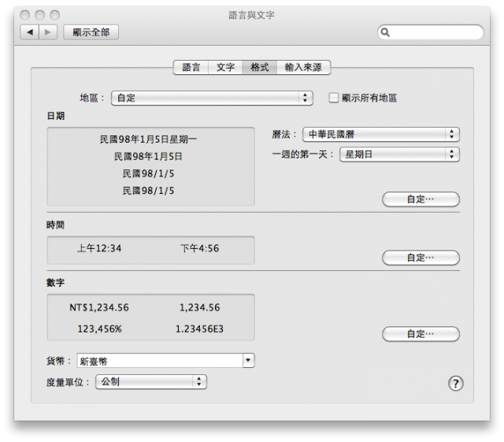Screen dimensions: 504x442
Task: Go forward with the right arrow button
Action: (48, 32)
